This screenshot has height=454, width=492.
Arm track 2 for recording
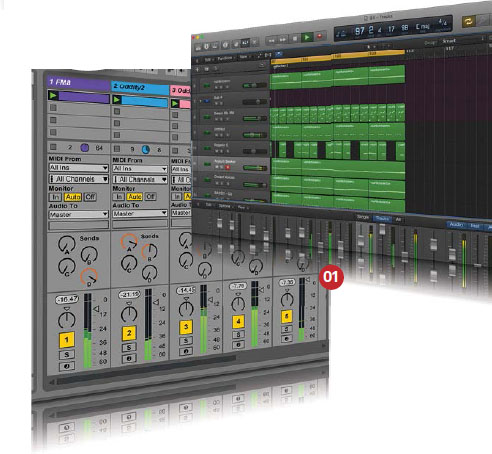tap(129, 358)
